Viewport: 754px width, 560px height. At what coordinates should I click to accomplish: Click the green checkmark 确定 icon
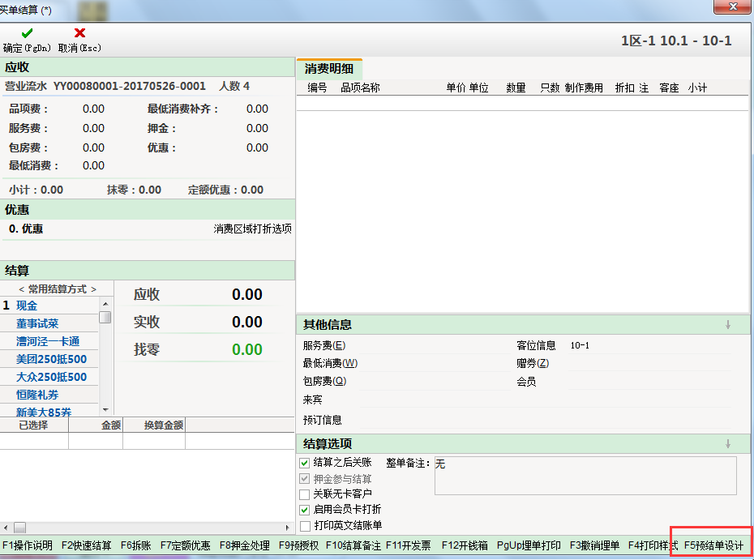click(x=27, y=33)
